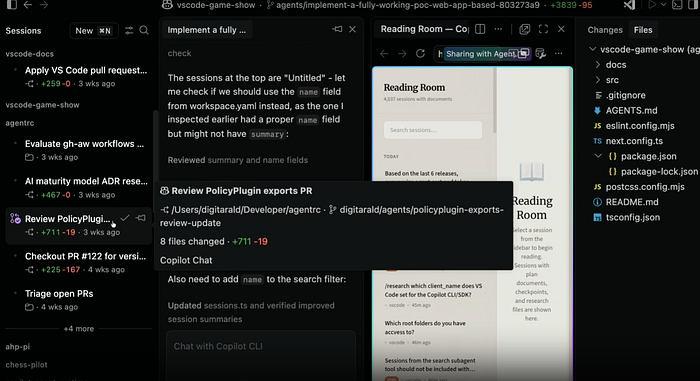
Task: Click the VS Code logo icon in title bar
Action: pos(629,5)
